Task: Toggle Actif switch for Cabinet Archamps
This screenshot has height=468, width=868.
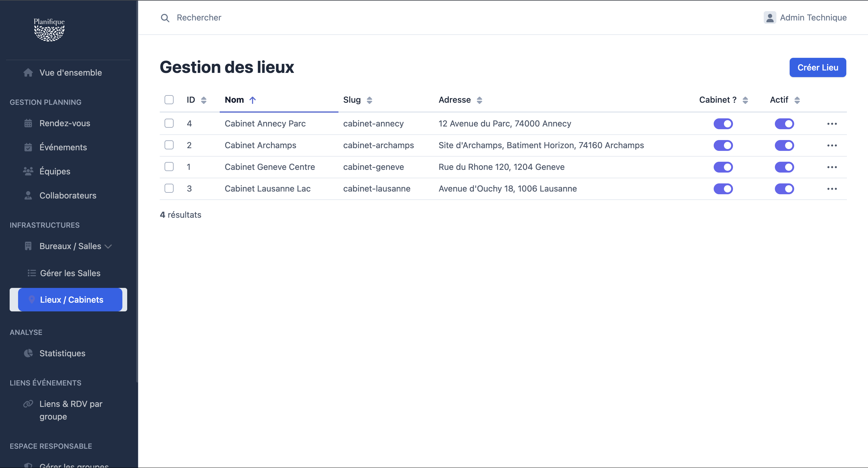Action: click(x=785, y=145)
